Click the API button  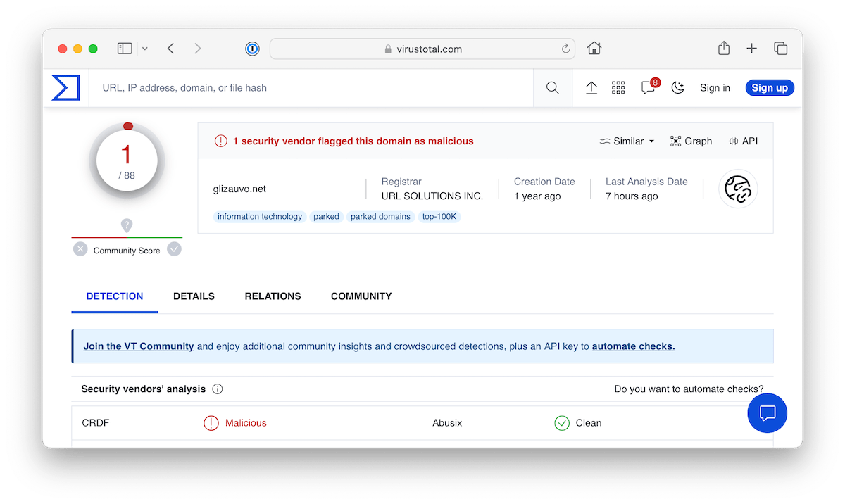[743, 141]
